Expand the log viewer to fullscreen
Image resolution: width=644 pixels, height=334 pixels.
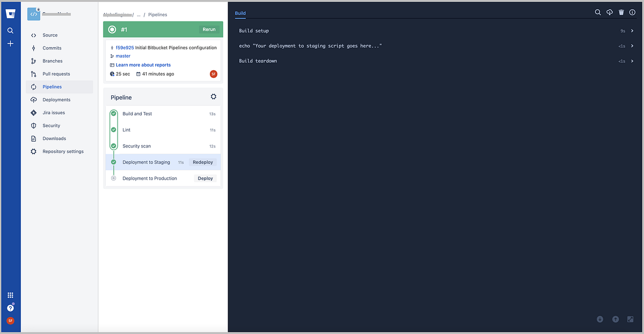click(x=630, y=319)
